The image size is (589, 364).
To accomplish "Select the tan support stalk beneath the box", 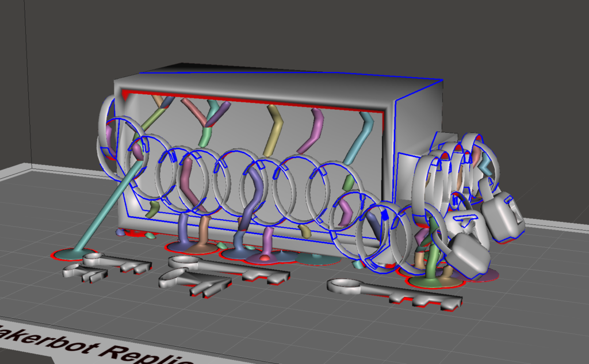I will pos(204,230).
